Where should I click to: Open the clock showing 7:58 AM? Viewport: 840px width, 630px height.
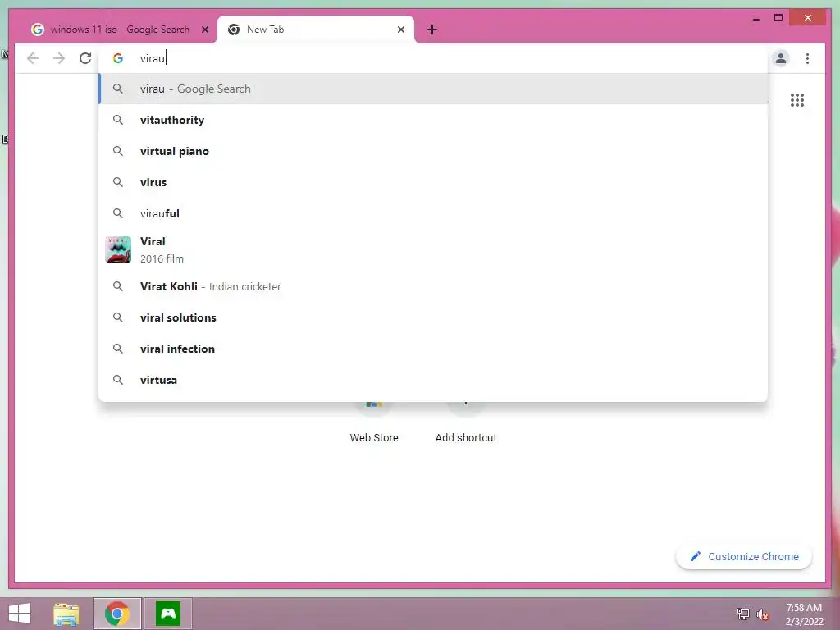click(804, 614)
